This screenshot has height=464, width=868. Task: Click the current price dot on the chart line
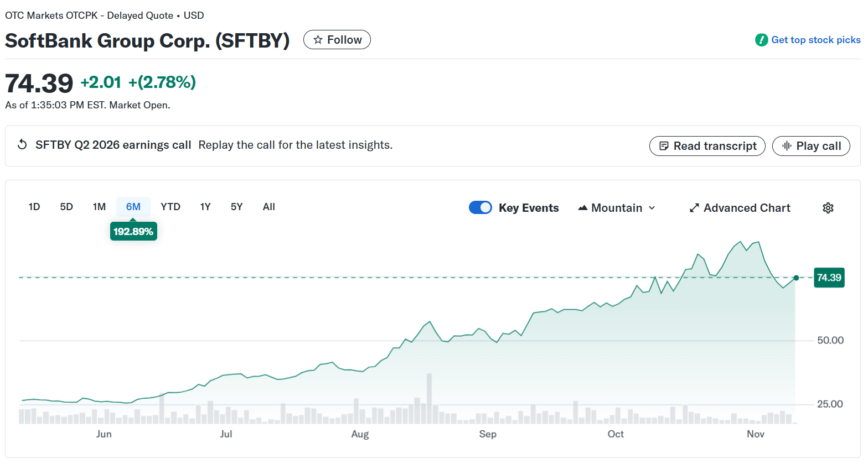[x=796, y=278]
